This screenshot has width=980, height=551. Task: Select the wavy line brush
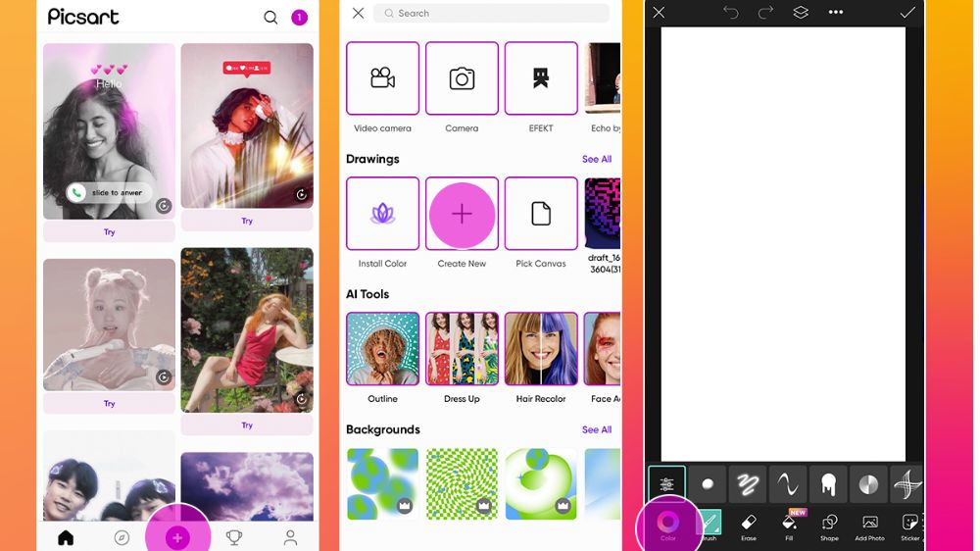(788, 484)
